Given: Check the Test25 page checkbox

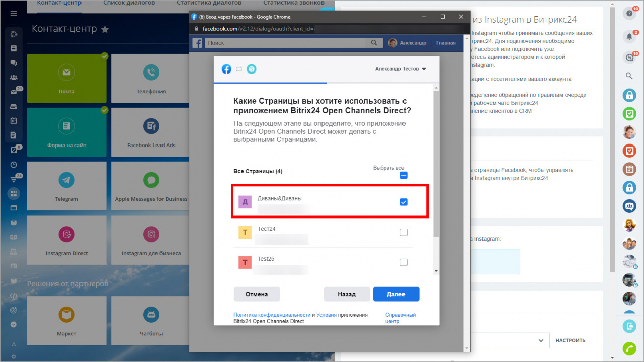Looking at the screenshot, I should (404, 262).
